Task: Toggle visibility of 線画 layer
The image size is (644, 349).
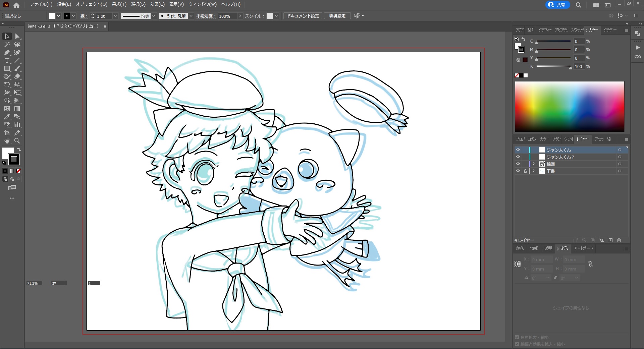Action: click(x=518, y=164)
